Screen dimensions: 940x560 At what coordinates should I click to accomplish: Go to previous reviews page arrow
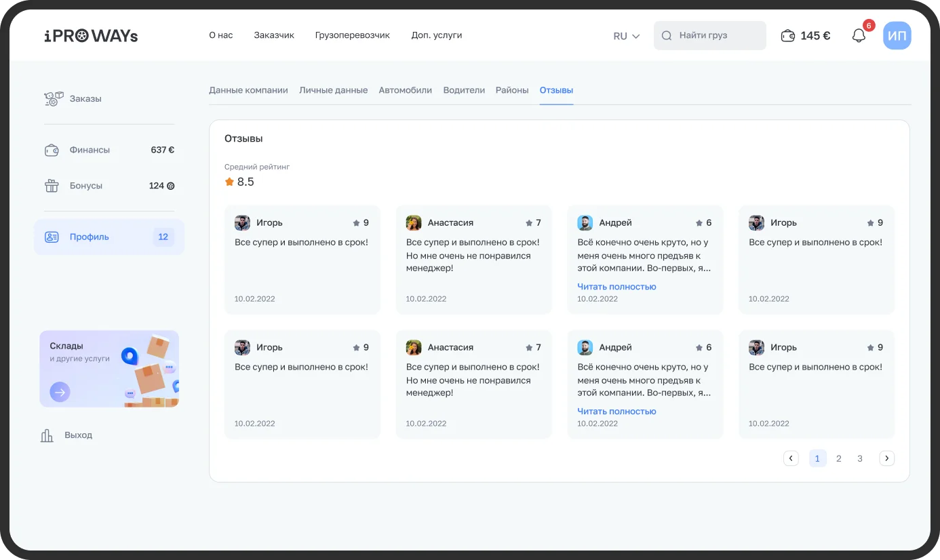[791, 458]
